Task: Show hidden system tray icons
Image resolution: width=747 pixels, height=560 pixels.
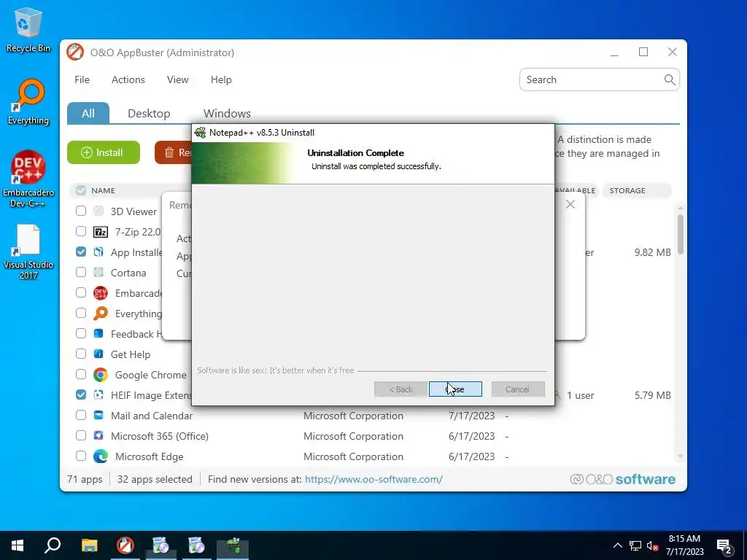Action: [617, 545]
